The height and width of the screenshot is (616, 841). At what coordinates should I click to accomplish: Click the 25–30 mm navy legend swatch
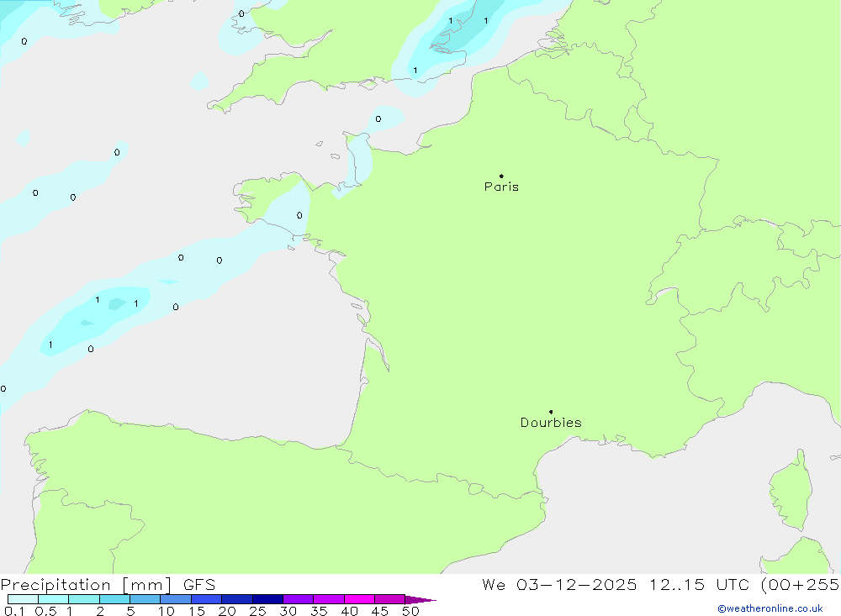(267, 599)
